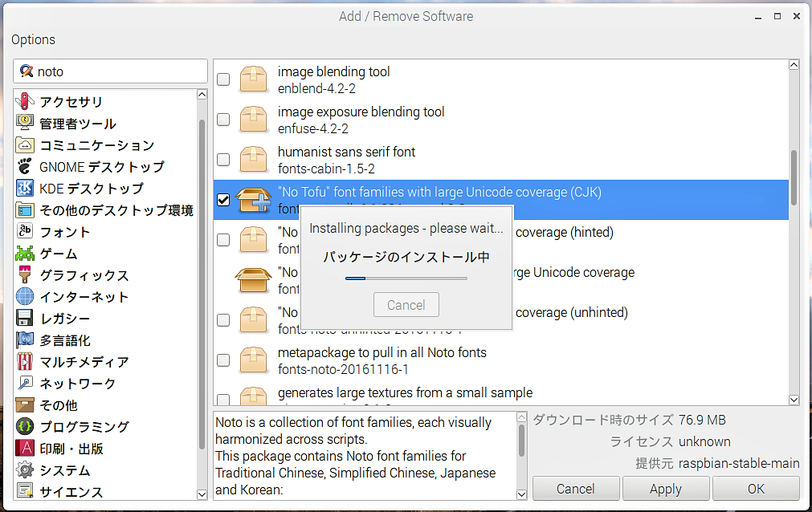Enable the enfuse-4.2-2 checkbox
Image resolution: width=812 pixels, height=512 pixels.
pos(223,120)
